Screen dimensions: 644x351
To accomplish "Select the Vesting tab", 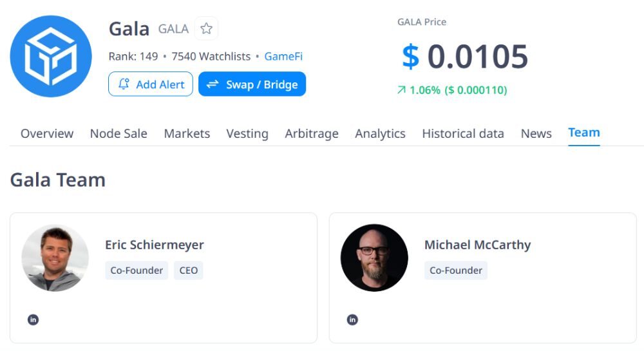I will click(x=247, y=133).
